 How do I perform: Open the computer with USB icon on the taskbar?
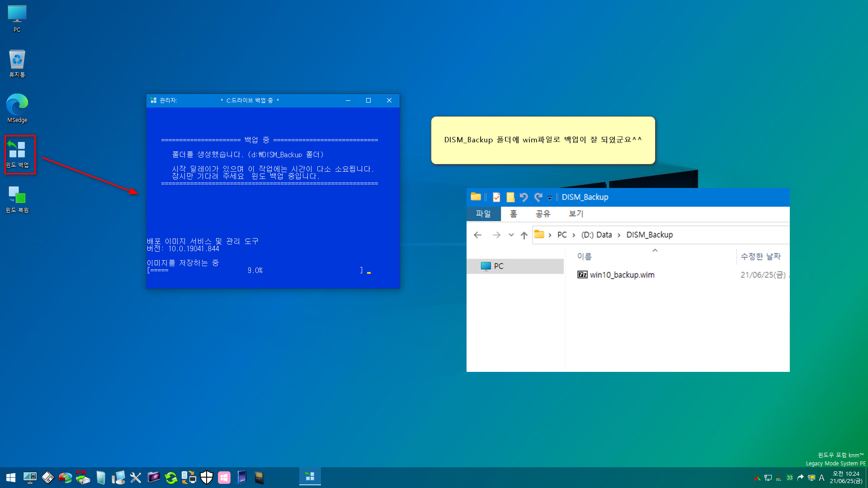[x=118, y=477]
